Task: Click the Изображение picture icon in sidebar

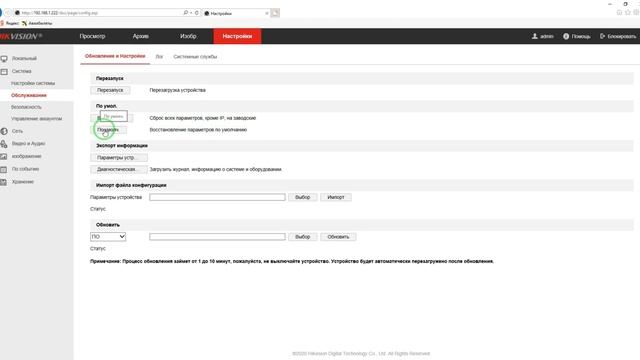Action: pyautogui.click(x=4, y=156)
